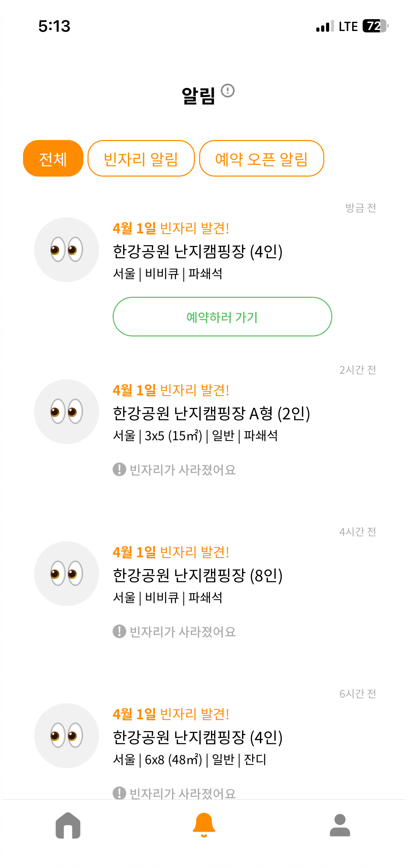Tap the orange bell notifications icon

204,825
